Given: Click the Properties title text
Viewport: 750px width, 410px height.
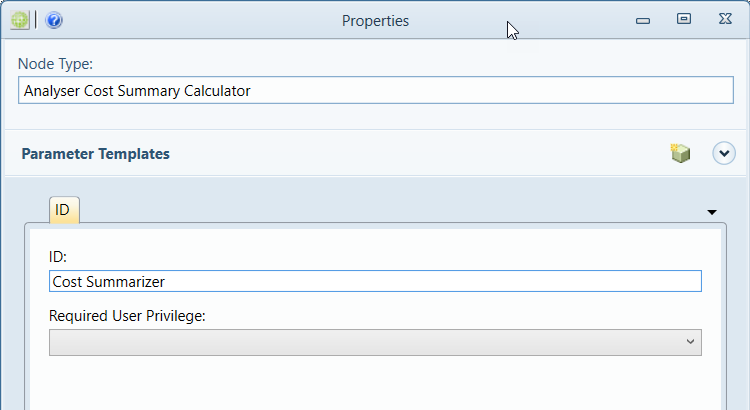Looking at the screenshot, I should click(x=375, y=21).
